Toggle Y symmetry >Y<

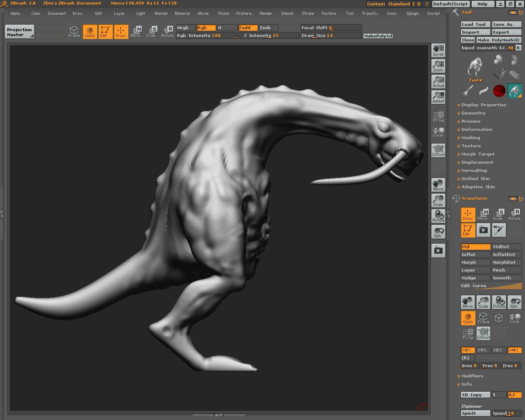(x=483, y=350)
